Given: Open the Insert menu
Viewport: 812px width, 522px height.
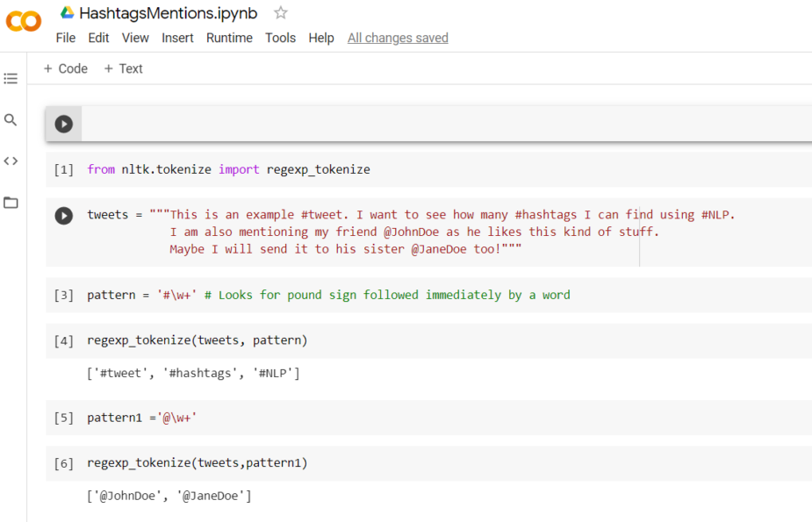Looking at the screenshot, I should [177, 38].
